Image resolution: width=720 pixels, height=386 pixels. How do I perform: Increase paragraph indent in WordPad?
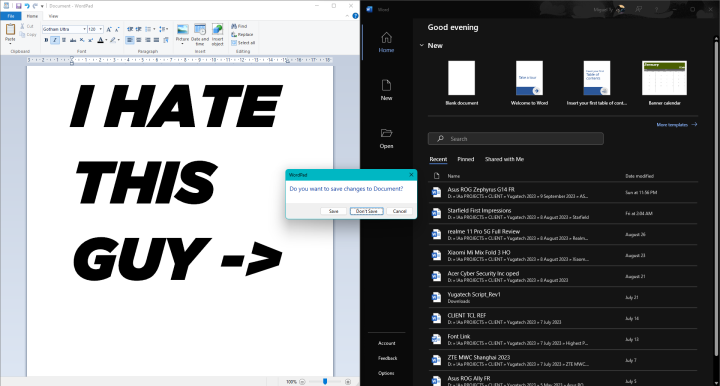tap(138, 29)
